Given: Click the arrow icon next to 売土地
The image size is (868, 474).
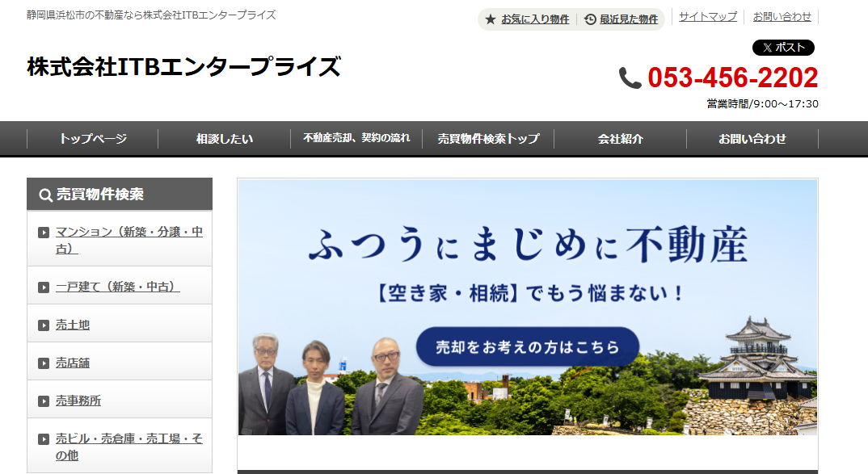Looking at the screenshot, I should tap(44, 323).
